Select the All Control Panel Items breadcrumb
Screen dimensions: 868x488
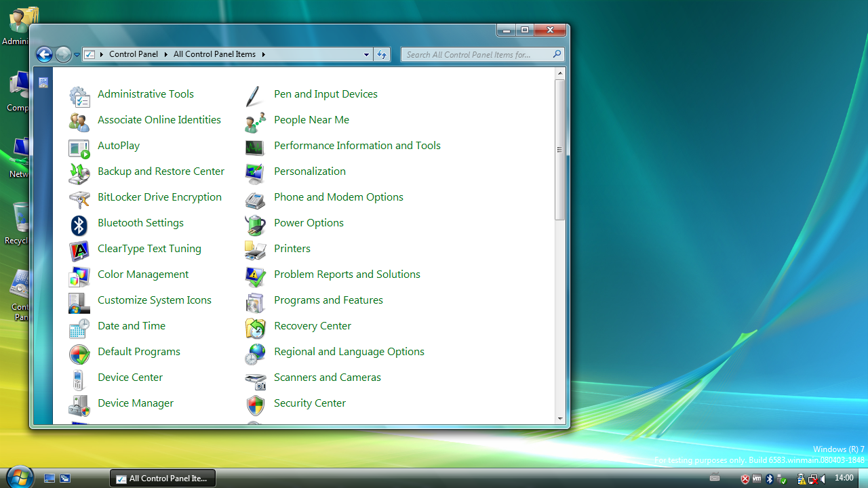click(214, 54)
